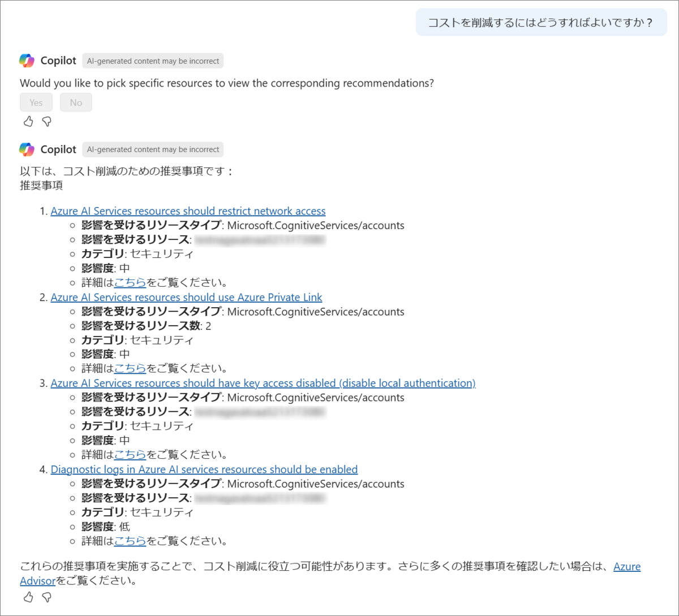Click the user message about コストを削減
This screenshot has height=616, width=679.
(542, 23)
